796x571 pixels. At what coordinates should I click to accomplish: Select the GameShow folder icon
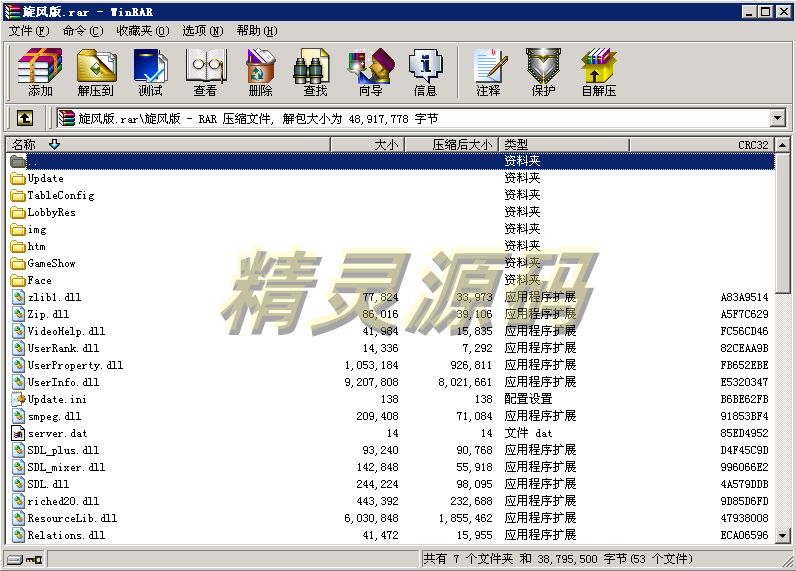[x=18, y=263]
